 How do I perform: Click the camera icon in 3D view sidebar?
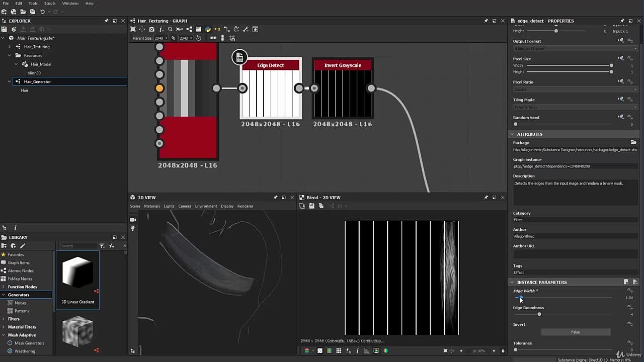tap(133, 220)
